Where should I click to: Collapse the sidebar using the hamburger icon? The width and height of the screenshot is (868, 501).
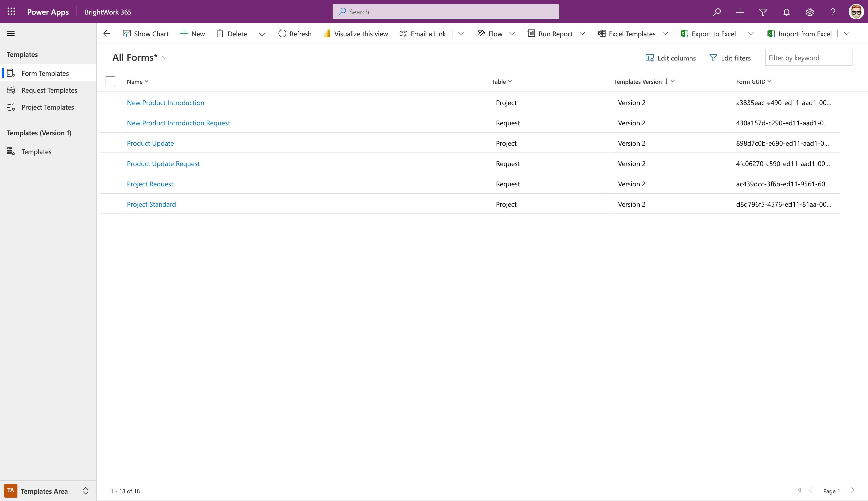tap(11, 34)
